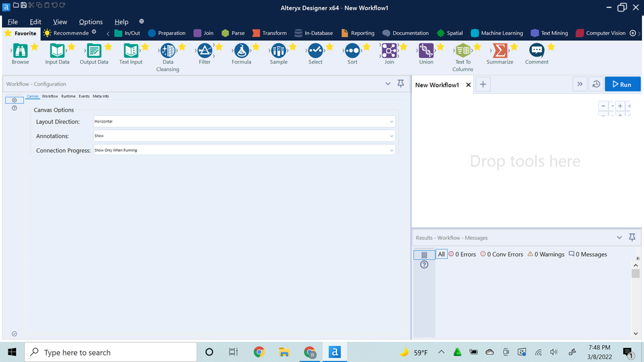Image resolution: width=644 pixels, height=362 pixels.
Task: Pin the Workflow Configuration panel
Action: tap(400, 84)
